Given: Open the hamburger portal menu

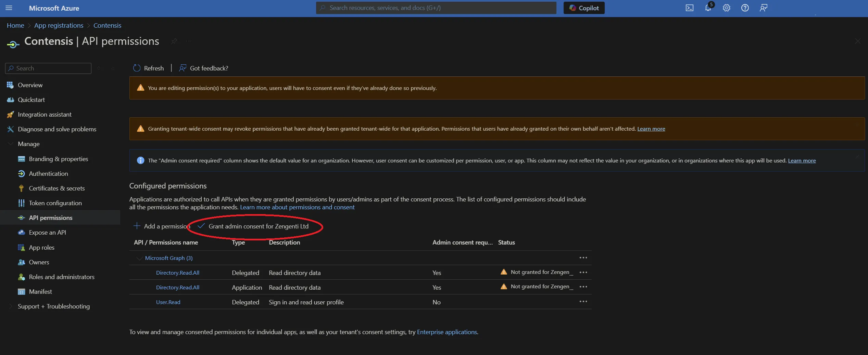Looking at the screenshot, I should pos(9,8).
